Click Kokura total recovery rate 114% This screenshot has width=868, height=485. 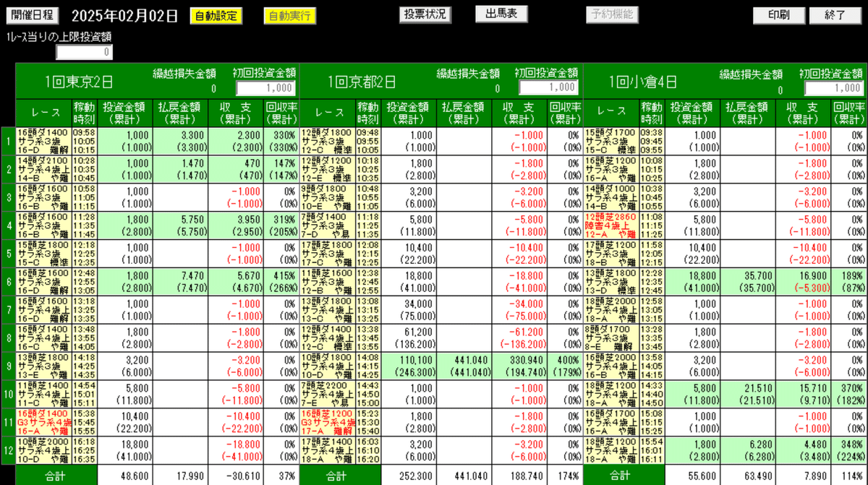(x=849, y=476)
